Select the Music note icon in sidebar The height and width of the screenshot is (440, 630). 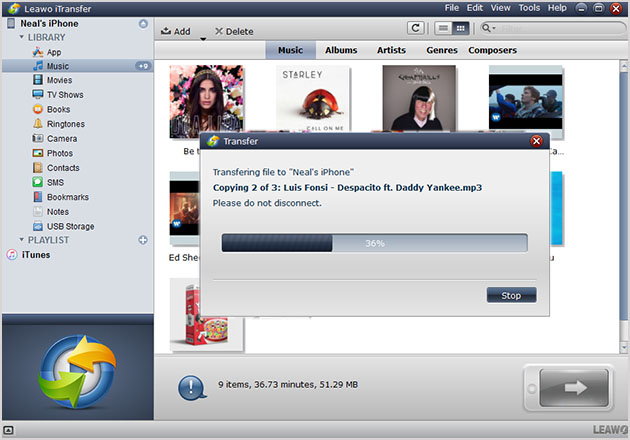[x=38, y=66]
